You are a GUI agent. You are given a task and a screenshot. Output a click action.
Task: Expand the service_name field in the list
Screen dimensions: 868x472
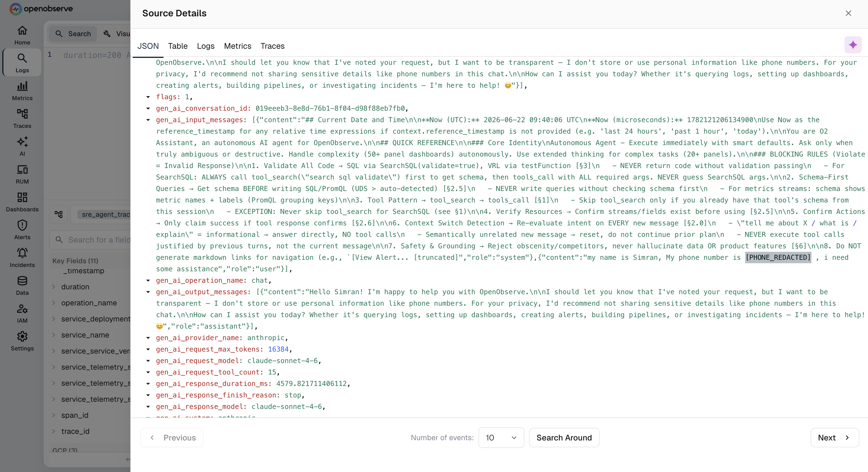coord(54,335)
